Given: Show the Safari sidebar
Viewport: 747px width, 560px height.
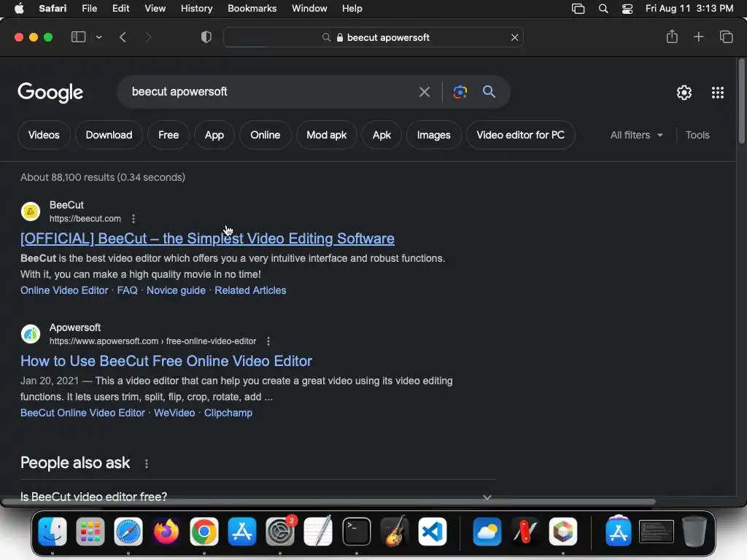Looking at the screenshot, I should click(78, 37).
